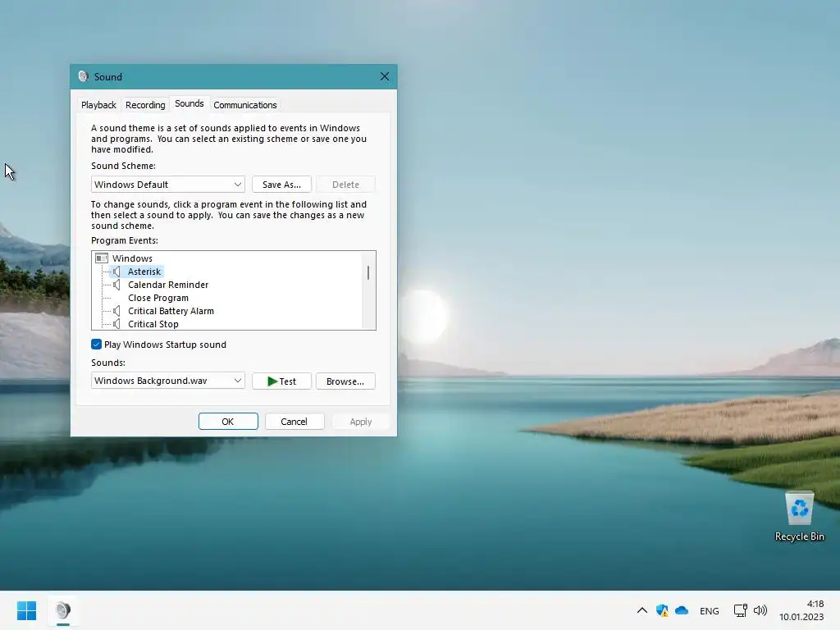
Task: Select the Close Program event
Action: point(158,298)
